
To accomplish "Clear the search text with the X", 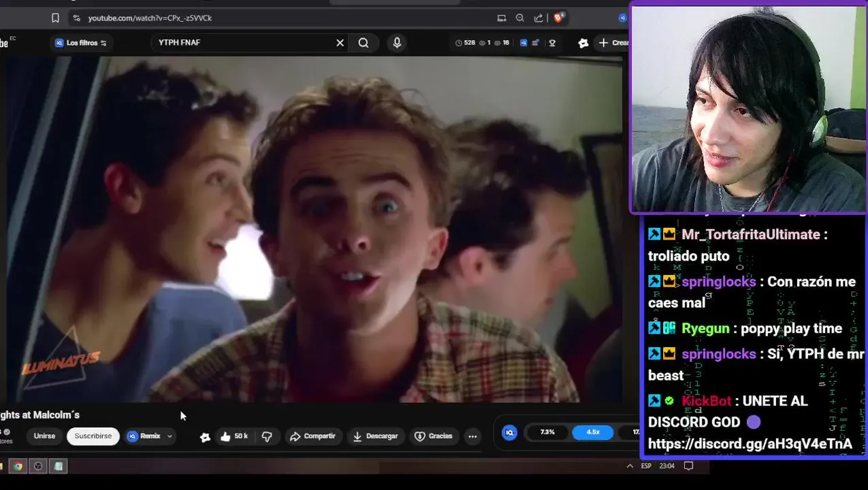I will pos(340,43).
